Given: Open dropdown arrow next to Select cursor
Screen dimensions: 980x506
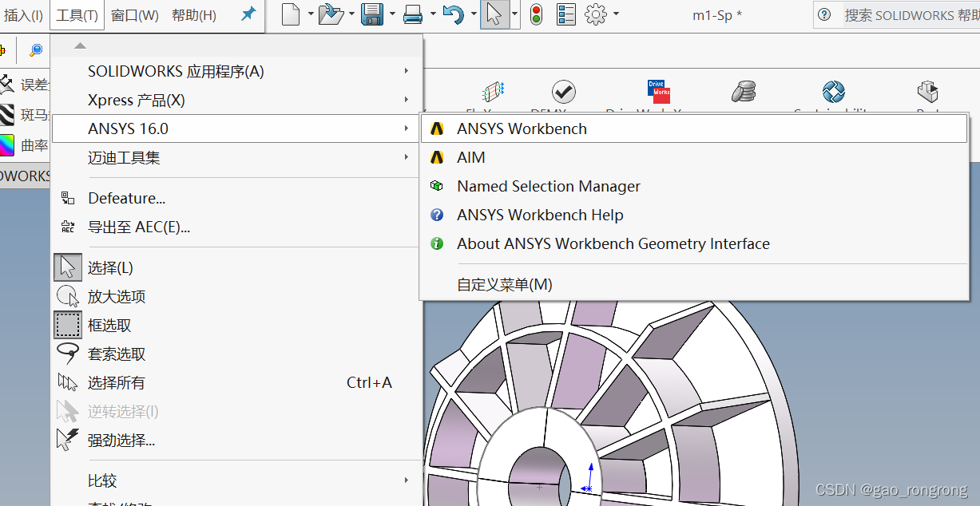Looking at the screenshot, I should [515, 14].
